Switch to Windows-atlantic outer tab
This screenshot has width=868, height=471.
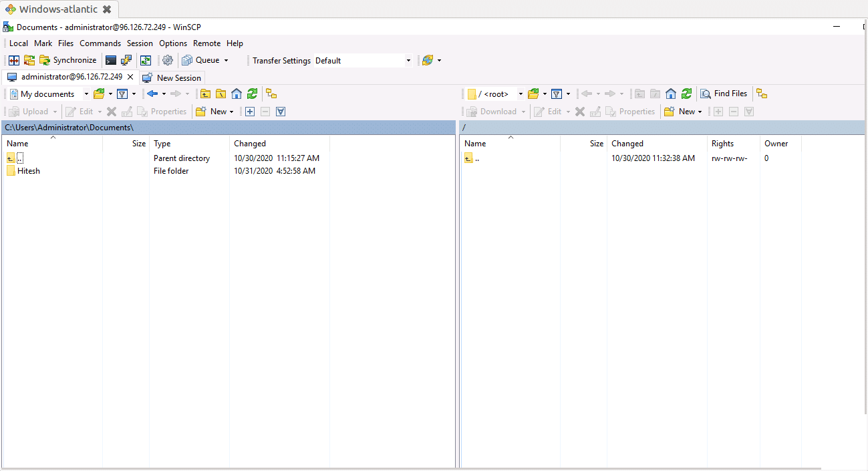click(x=58, y=9)
